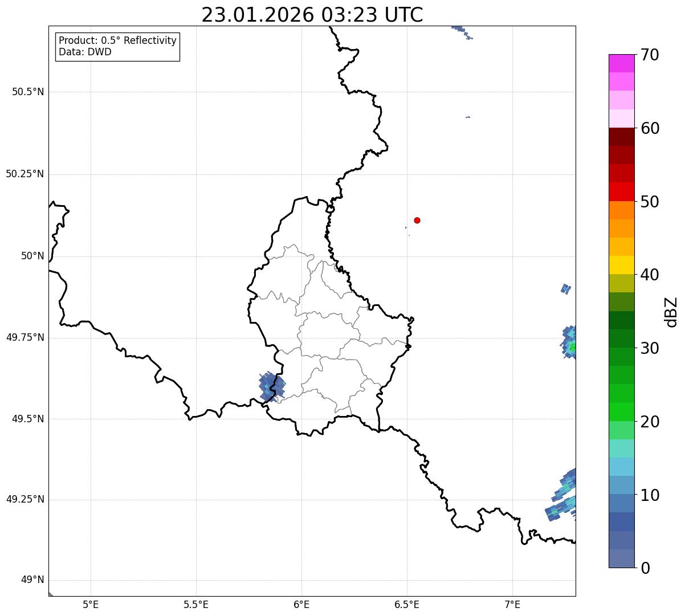Screen dimensions: 685x616
Task: Click the 6°E longitude label
Action: [301, 605]
